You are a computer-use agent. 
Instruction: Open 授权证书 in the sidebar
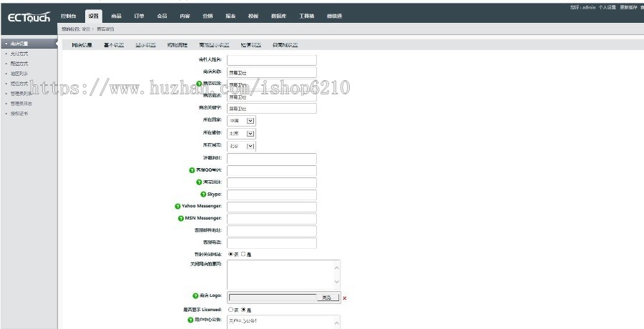[19, 114]
